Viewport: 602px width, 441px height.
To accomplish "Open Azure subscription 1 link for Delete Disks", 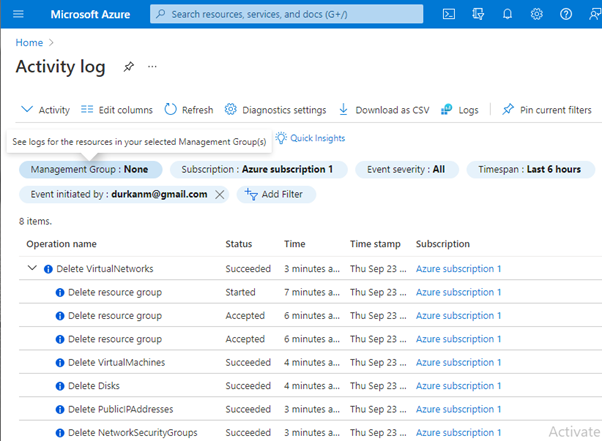I will 459,385.
